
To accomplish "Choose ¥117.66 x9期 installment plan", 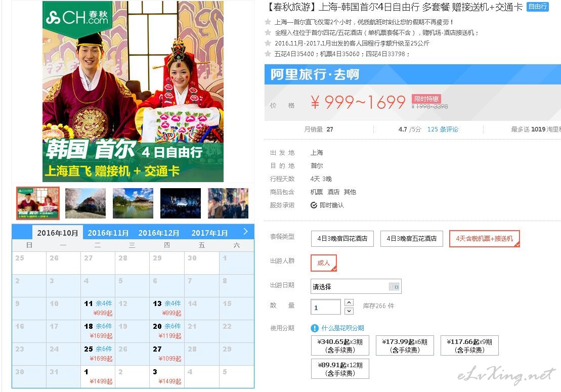I will coord(469,345).
